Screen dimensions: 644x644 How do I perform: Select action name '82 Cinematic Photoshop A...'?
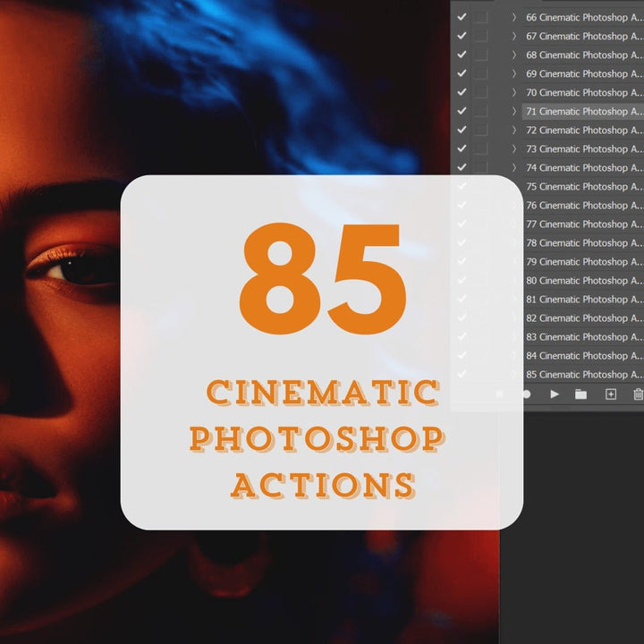(x=584, y=318)
